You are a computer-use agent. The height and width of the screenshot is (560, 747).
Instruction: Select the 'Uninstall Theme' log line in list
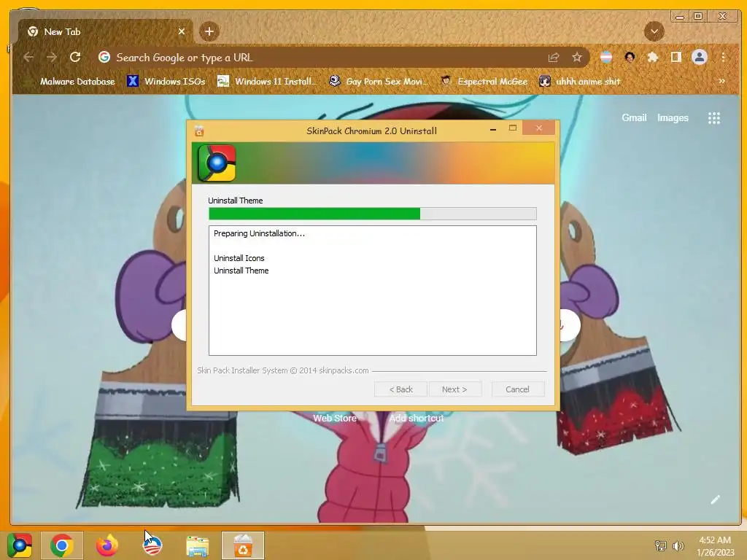241,271
